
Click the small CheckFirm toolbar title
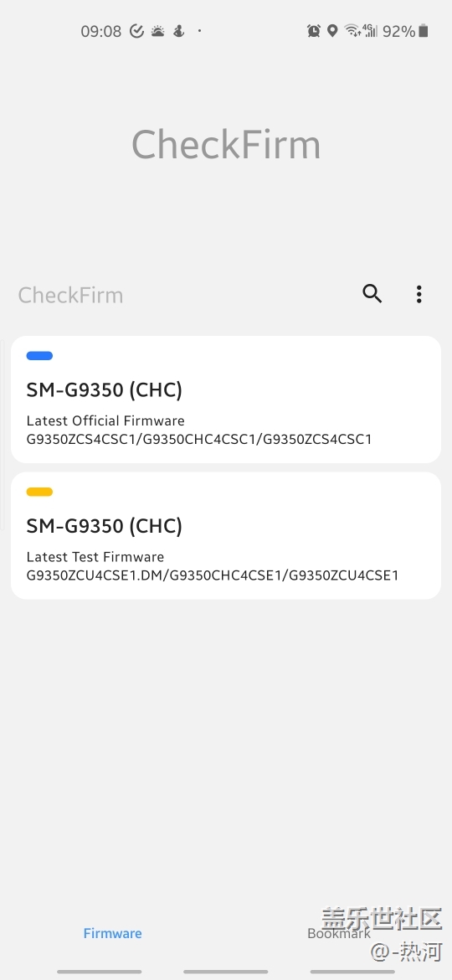click(x=70, y=295)
